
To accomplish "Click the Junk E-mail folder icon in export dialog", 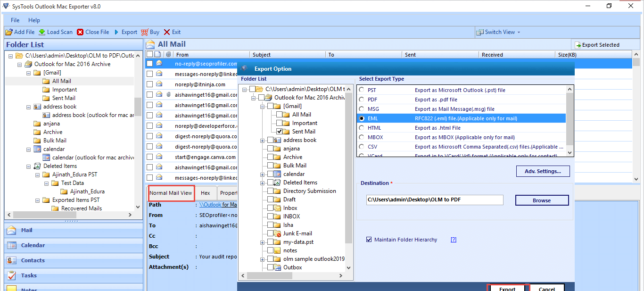I will pos(278,233).
